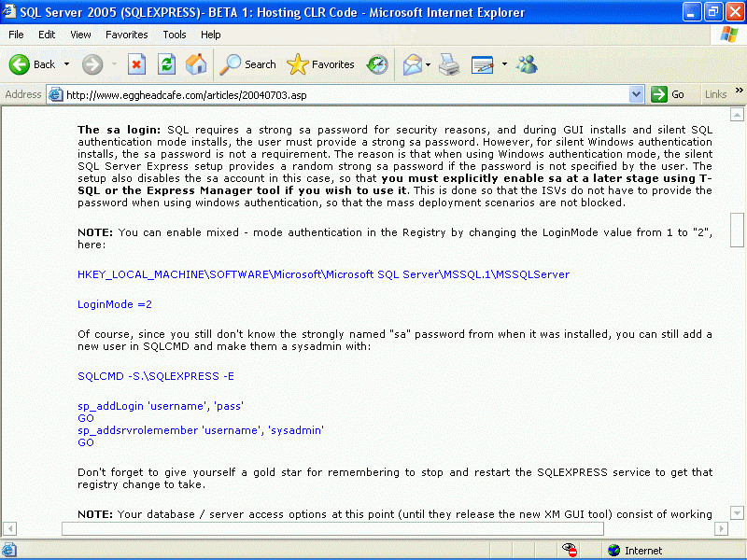Open the Search pane
The height and width of the screenshot is (560, 747).
248,64
